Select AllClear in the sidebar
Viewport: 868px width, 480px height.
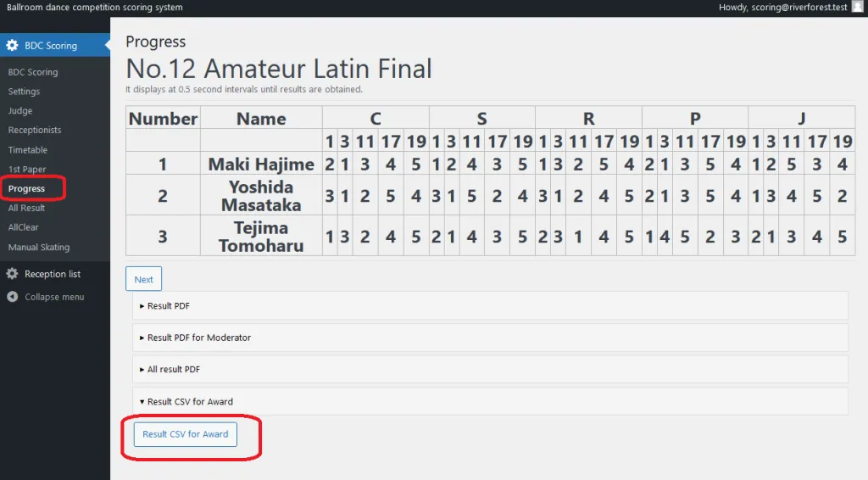click(x=23, y=227)
